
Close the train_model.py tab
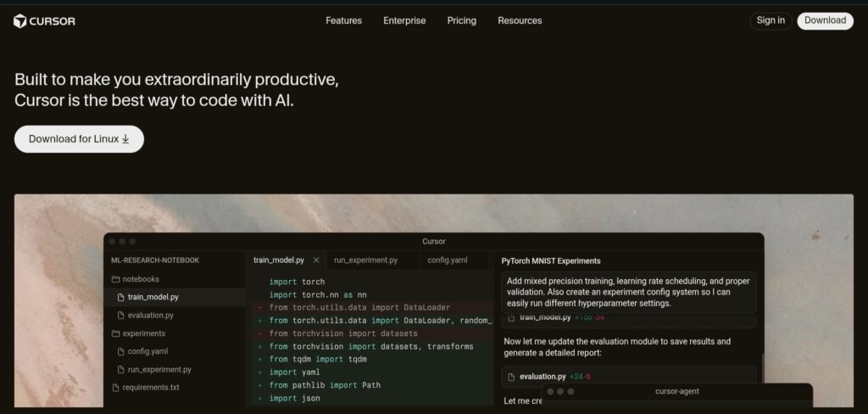click(317, 260)
